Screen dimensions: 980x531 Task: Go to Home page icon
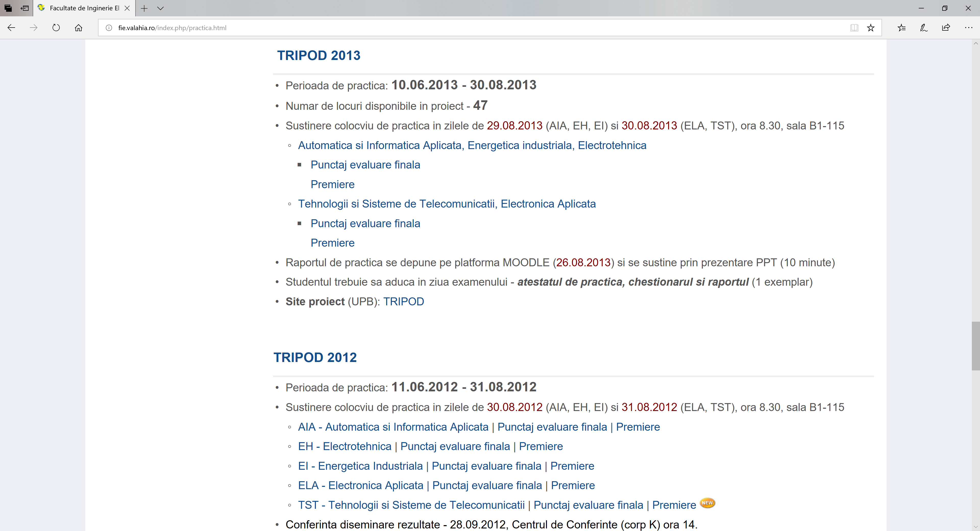click(78, 27)
